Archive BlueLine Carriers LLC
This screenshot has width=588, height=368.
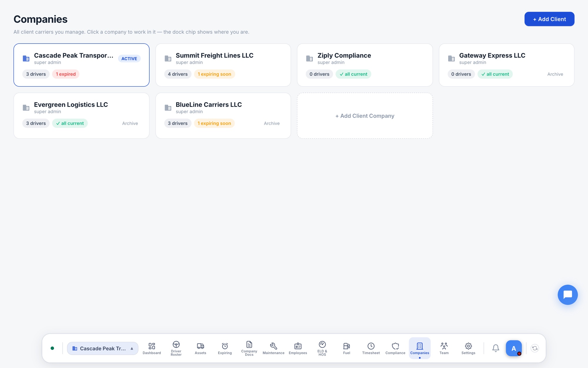pyautogui.click(x=272, y=123)
